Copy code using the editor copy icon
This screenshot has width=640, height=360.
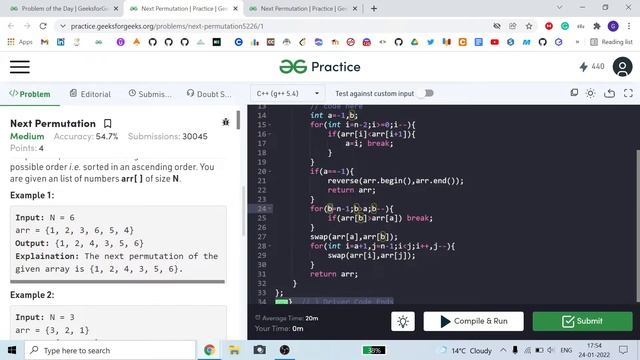pyautogui.click(x=574, y=93)
